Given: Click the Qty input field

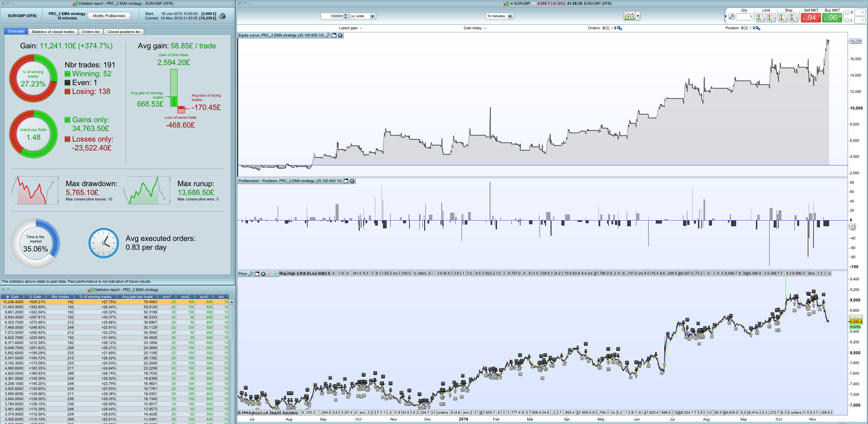Looking at the screenshot, I should point(744,17).
